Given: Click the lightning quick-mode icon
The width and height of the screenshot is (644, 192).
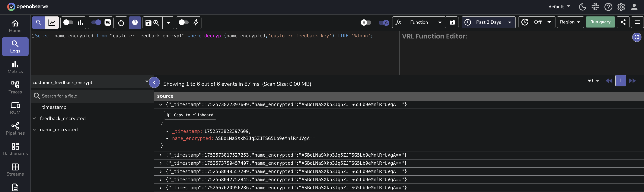Looking at the screenshot, I should pyautogui.click(x=196, y=23).
